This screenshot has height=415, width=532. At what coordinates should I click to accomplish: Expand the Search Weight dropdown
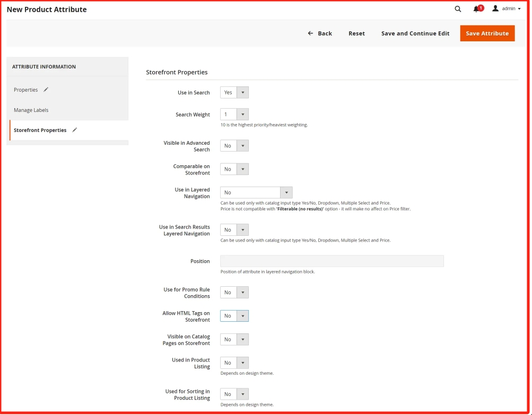click(234, 114)
